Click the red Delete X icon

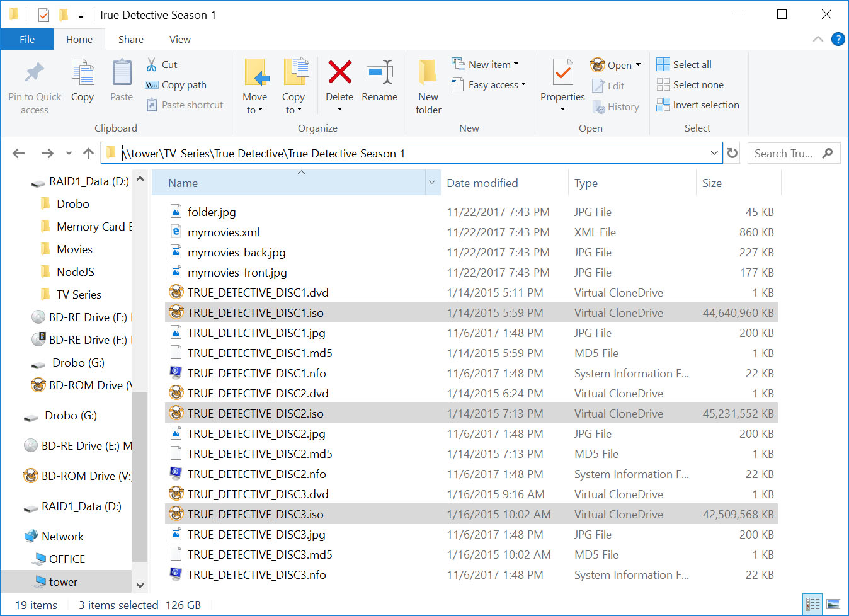(339, 72)
